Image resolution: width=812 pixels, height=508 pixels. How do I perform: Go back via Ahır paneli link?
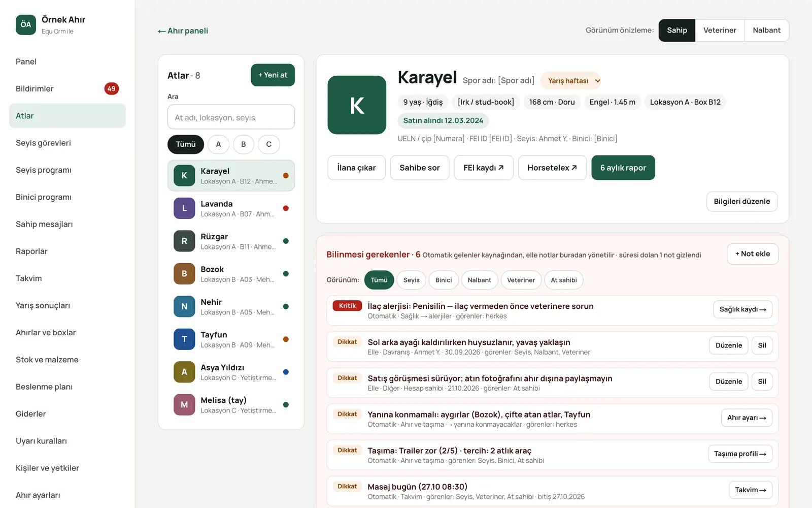(183, 31)
